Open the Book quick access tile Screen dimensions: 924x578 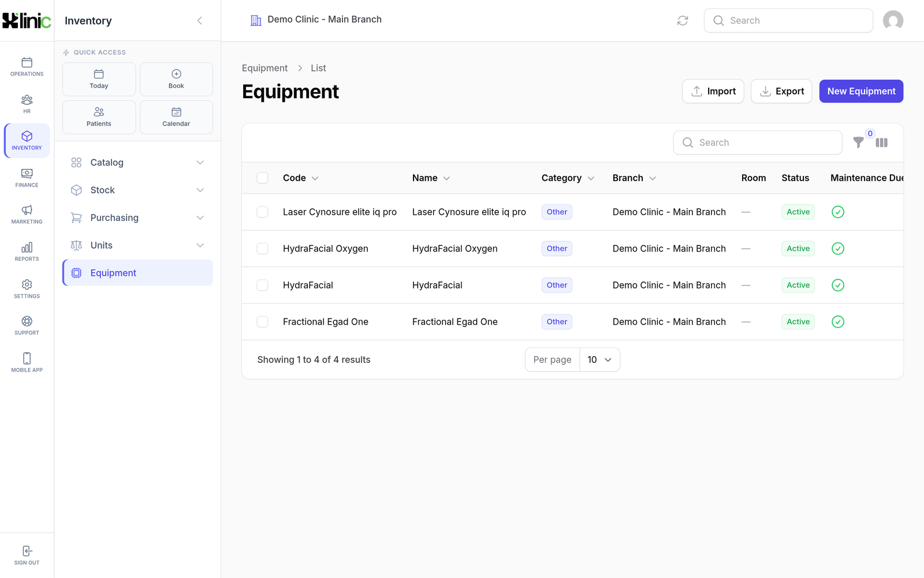tap(176, 79)
